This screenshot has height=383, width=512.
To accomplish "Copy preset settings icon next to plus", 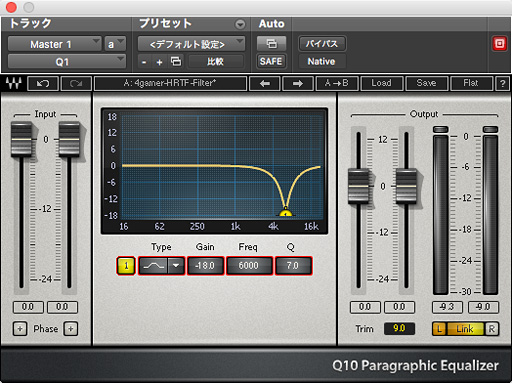I will (176, 61).
